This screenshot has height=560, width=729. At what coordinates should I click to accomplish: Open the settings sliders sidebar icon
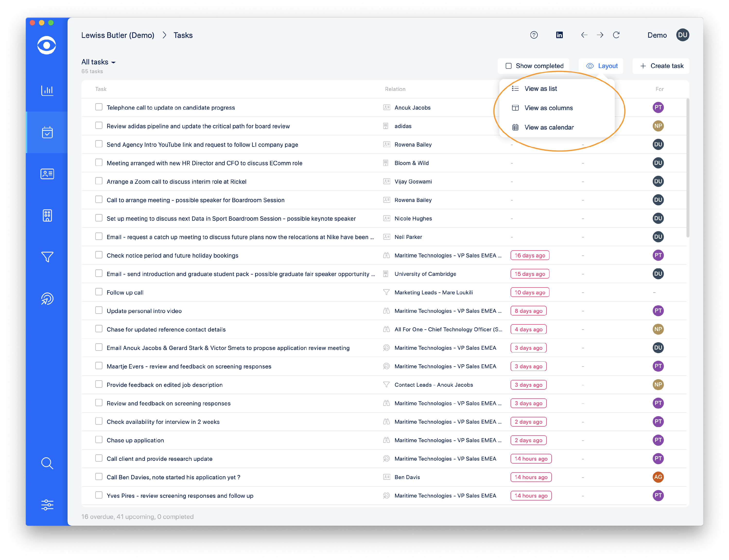point(47,505)
